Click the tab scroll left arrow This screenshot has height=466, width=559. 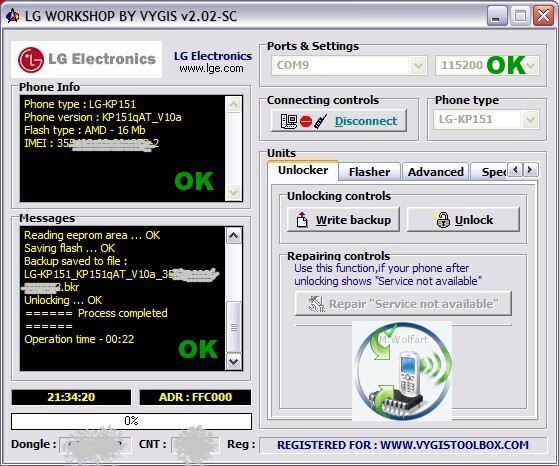[515, 169]
